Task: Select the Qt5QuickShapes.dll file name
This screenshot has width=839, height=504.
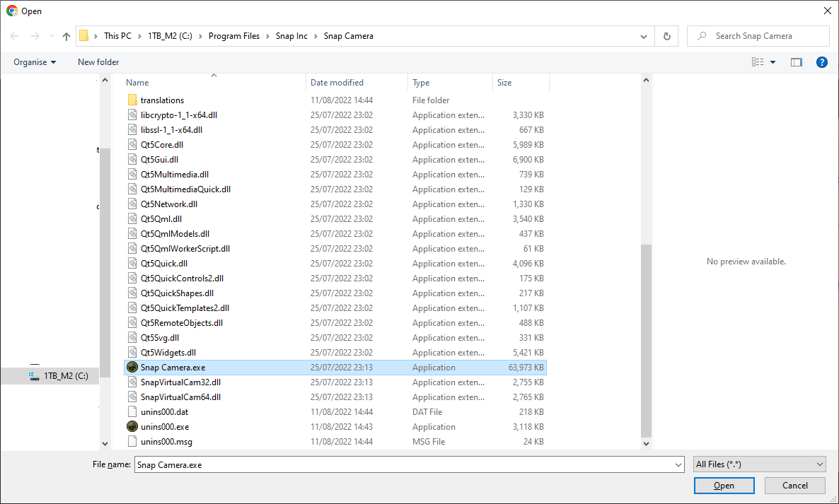Action: [177, 293]
